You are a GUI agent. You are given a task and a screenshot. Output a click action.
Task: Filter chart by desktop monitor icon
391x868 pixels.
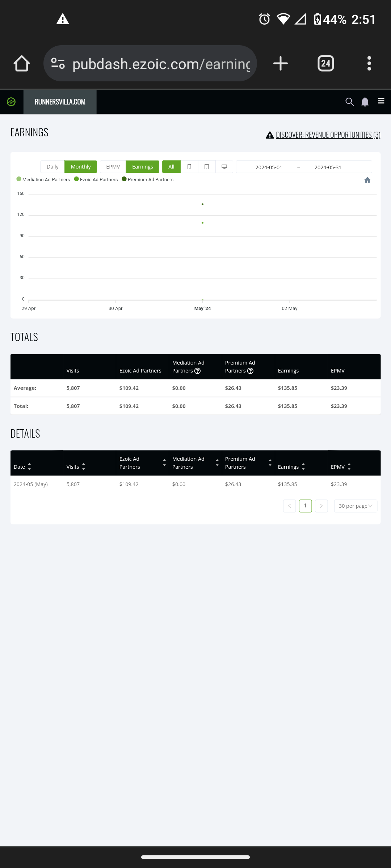(224, 167)
